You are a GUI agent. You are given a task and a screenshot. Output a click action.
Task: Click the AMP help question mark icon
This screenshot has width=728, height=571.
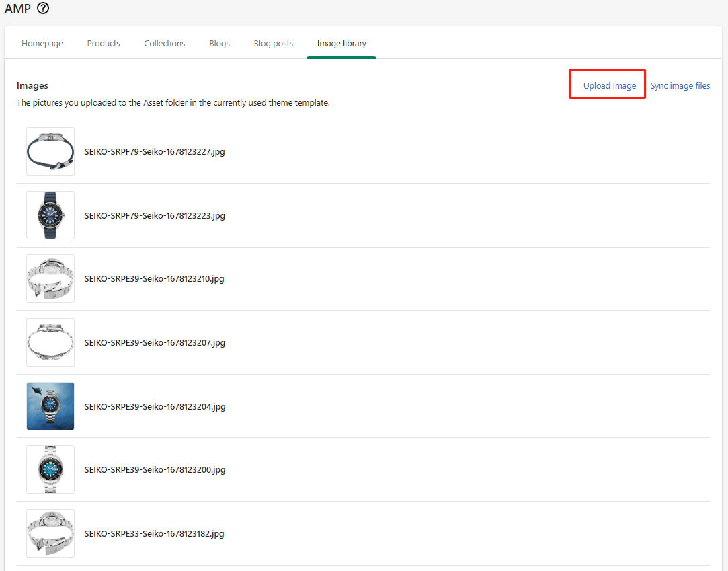43,8
